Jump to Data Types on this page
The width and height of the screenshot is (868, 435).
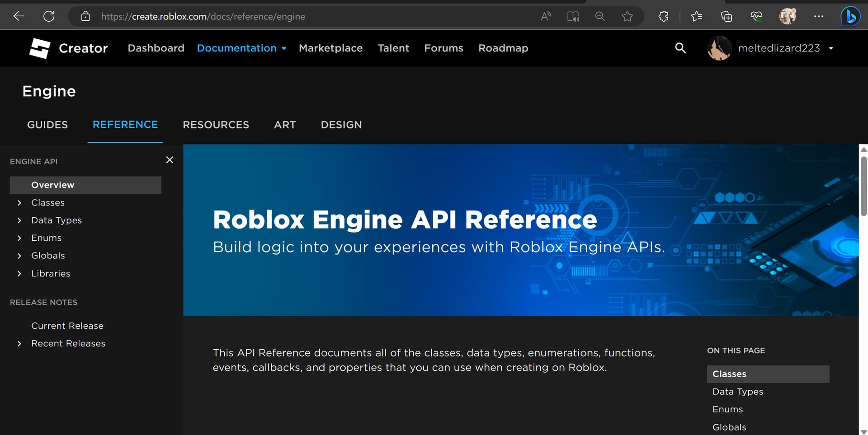coord(737,392)
